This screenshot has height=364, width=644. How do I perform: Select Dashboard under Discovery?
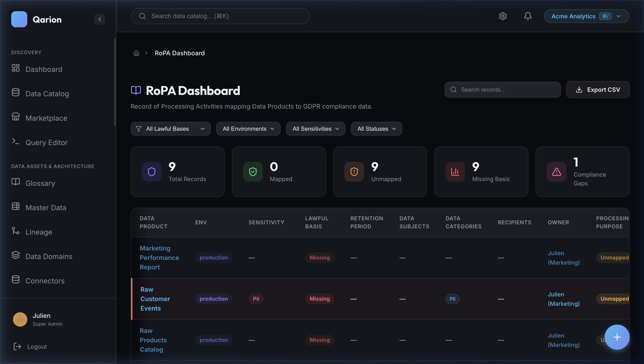44,69
